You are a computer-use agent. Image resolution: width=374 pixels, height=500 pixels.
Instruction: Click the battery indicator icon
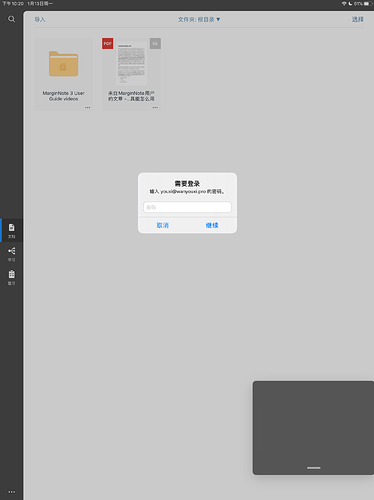[368, 3]
